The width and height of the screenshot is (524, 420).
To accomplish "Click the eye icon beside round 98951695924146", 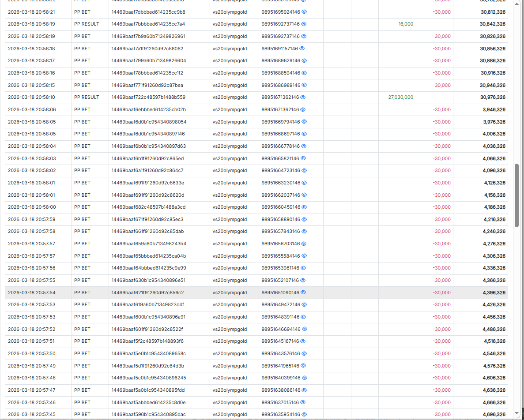I will [304, 11].
